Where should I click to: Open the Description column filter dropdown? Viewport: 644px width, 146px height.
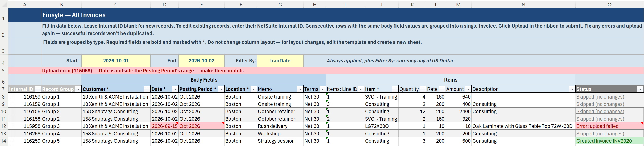tap(572, 89)
